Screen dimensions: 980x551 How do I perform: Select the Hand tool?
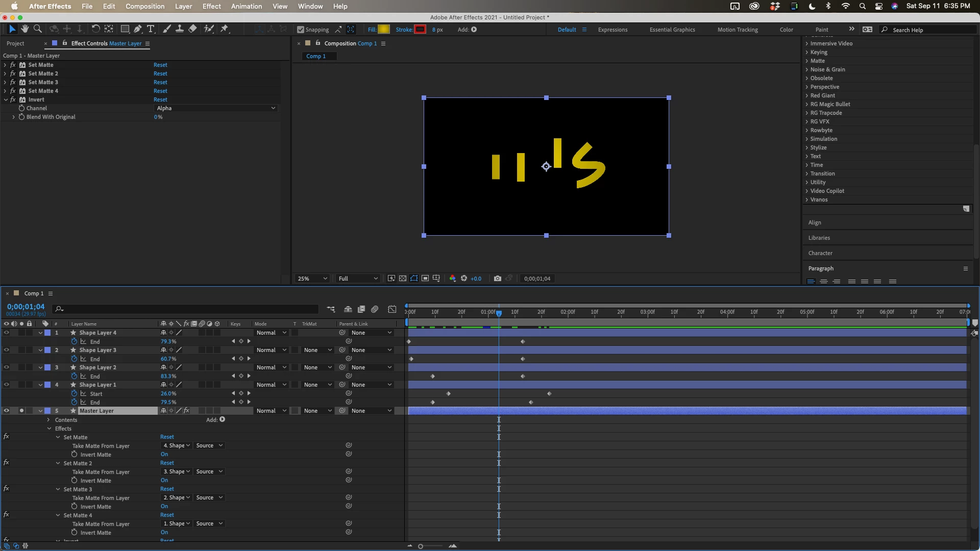tap(24, 29)
